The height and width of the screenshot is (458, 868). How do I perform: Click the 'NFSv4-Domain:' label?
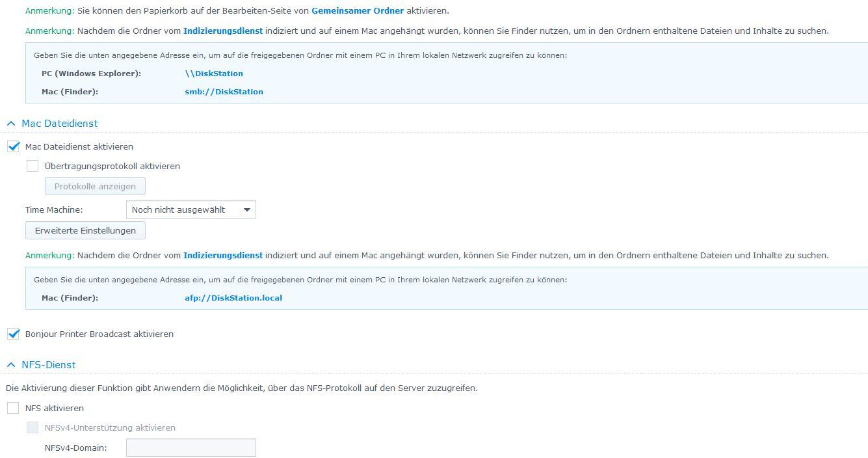pyautogui.click(x=75, y=448)
